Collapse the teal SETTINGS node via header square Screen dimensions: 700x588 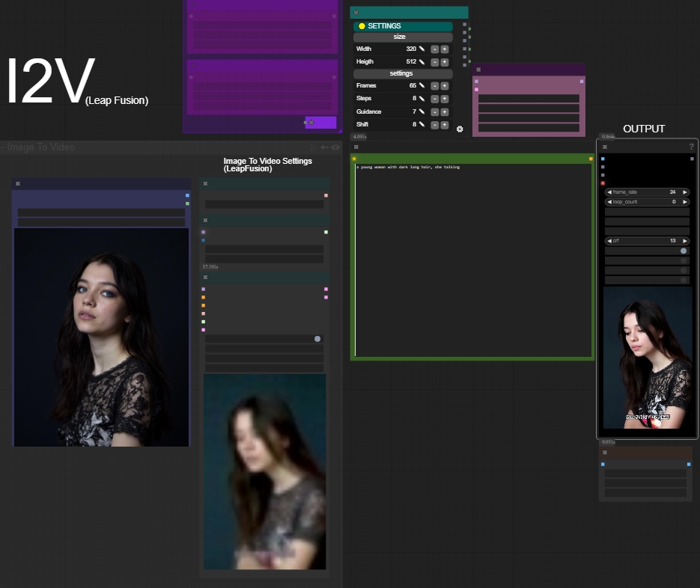356,13
